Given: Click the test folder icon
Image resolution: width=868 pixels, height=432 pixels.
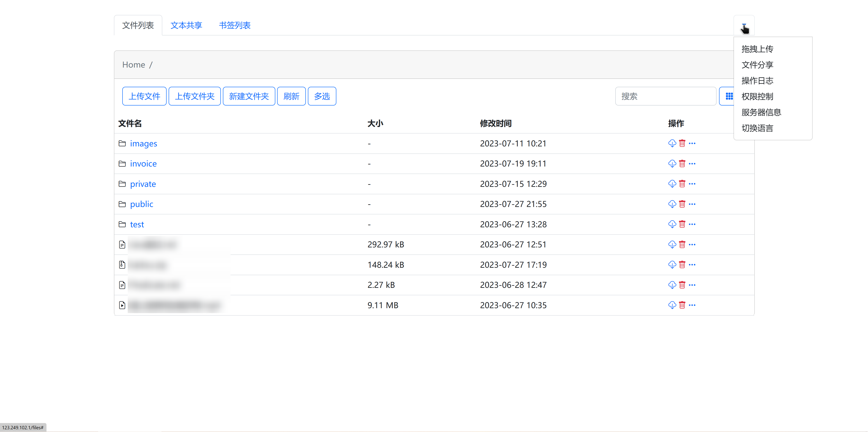Looking at the screenshot, I should click(122, 224).
